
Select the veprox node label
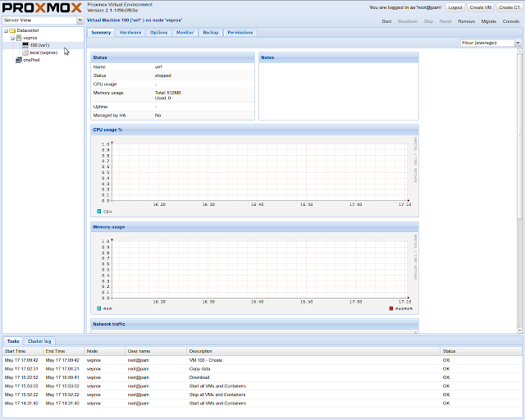pos(30,38)
